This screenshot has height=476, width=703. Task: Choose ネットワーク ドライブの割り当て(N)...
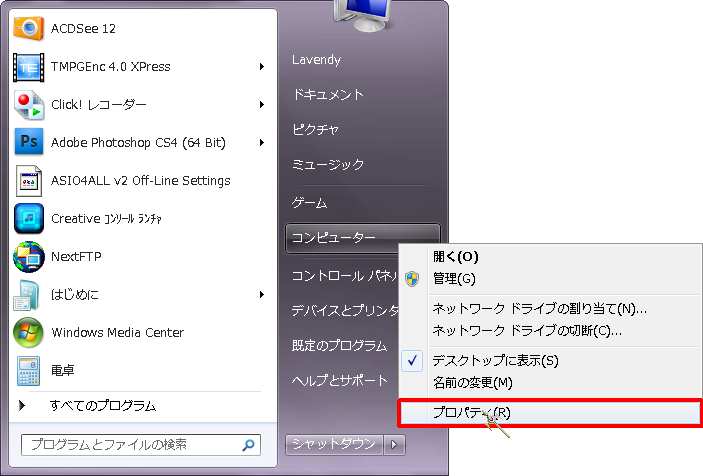point(540,309)
